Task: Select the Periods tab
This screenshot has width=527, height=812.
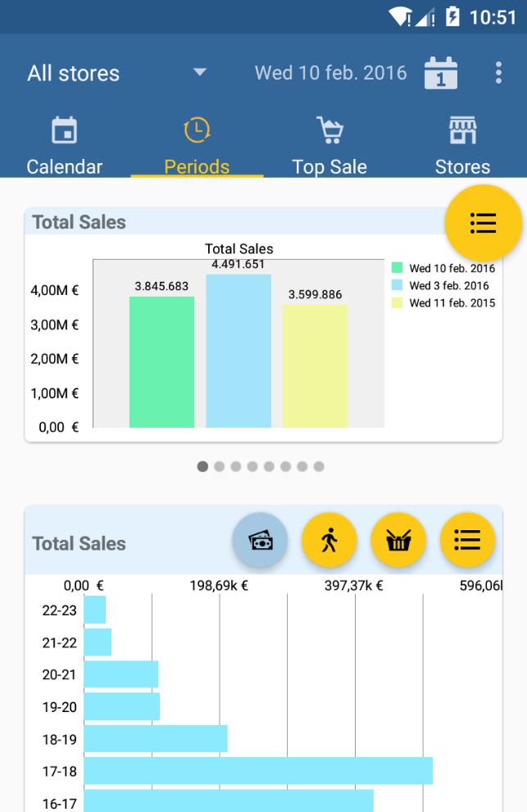Action: pos(197,146)
